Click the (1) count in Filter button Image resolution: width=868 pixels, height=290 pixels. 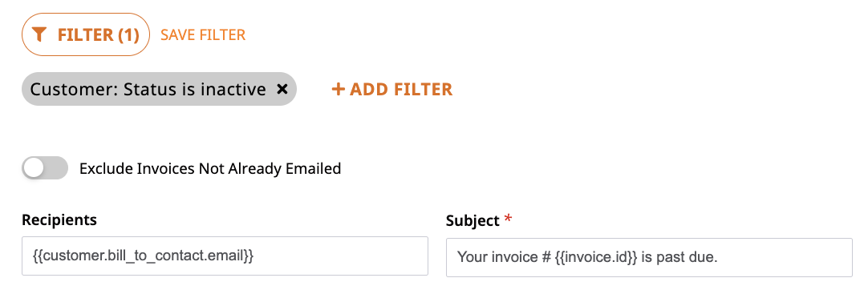pyautogui.click(x=128, y=34)
